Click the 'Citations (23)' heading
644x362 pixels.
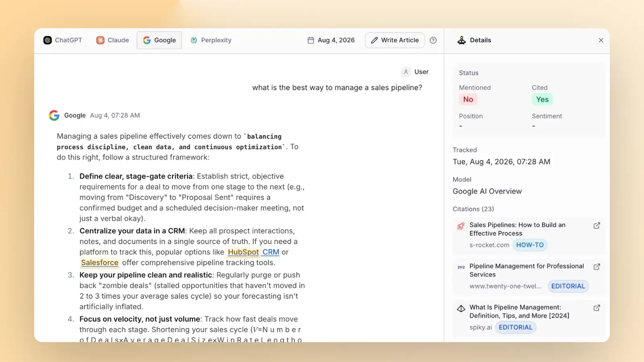pos(473,209)
